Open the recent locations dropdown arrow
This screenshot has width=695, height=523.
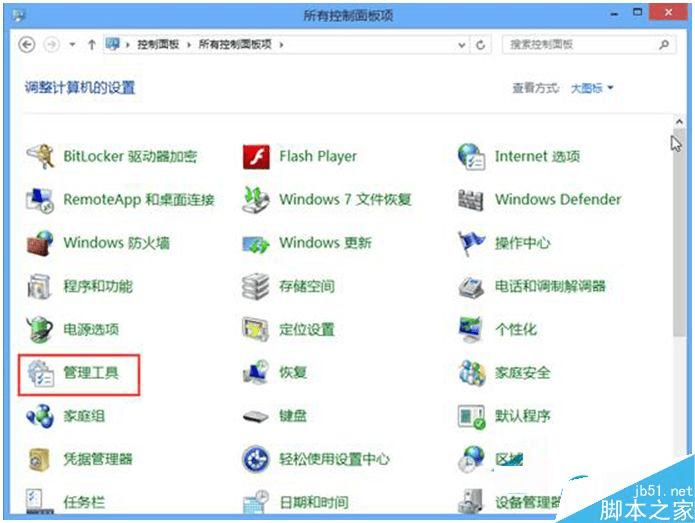pos(72,44)
